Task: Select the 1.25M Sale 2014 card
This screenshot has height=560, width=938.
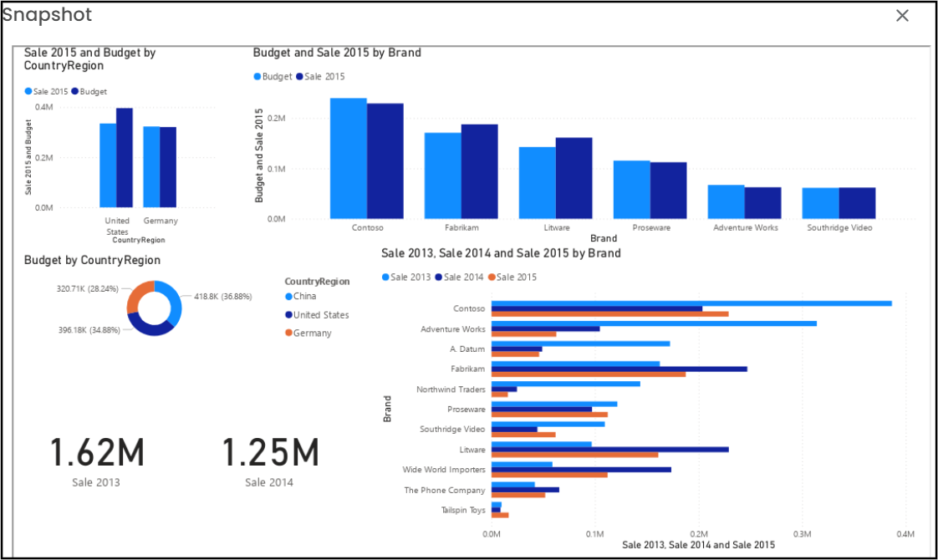Action: pyautogui.click(x=269, y=461)
